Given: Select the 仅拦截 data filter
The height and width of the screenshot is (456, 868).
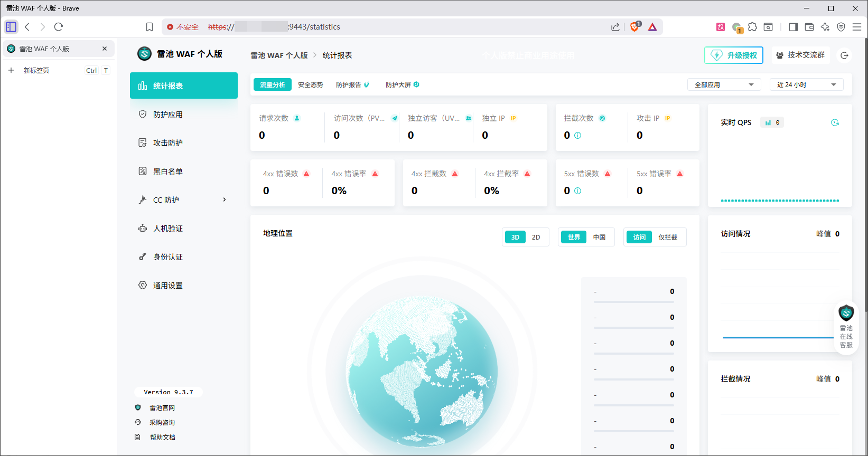Looking at the screenshot, I should tap(668, 237).
